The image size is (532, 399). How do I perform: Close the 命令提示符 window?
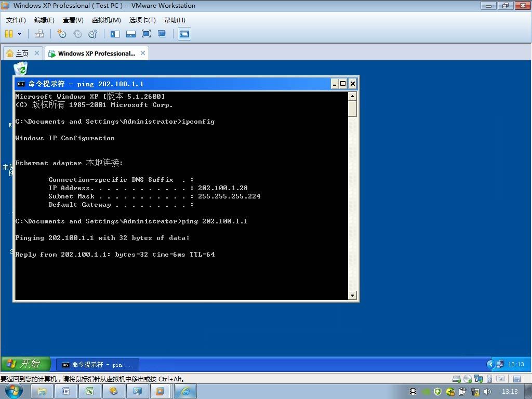tap(353, 84)
